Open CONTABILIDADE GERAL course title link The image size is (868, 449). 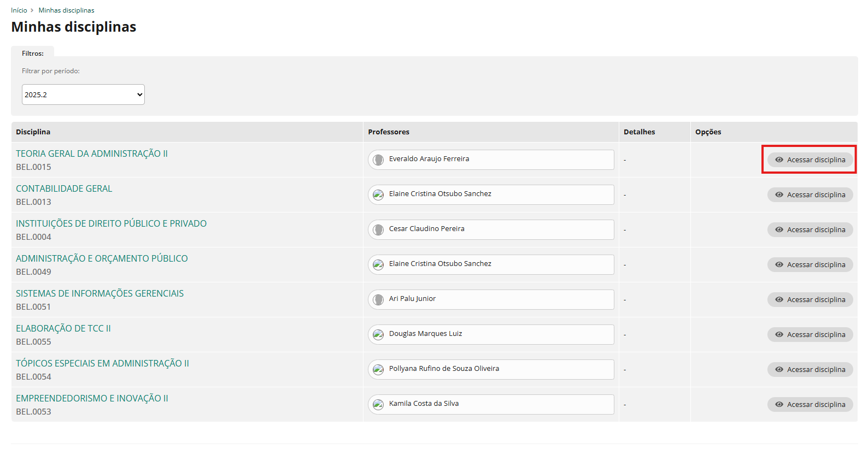point(64,188)
